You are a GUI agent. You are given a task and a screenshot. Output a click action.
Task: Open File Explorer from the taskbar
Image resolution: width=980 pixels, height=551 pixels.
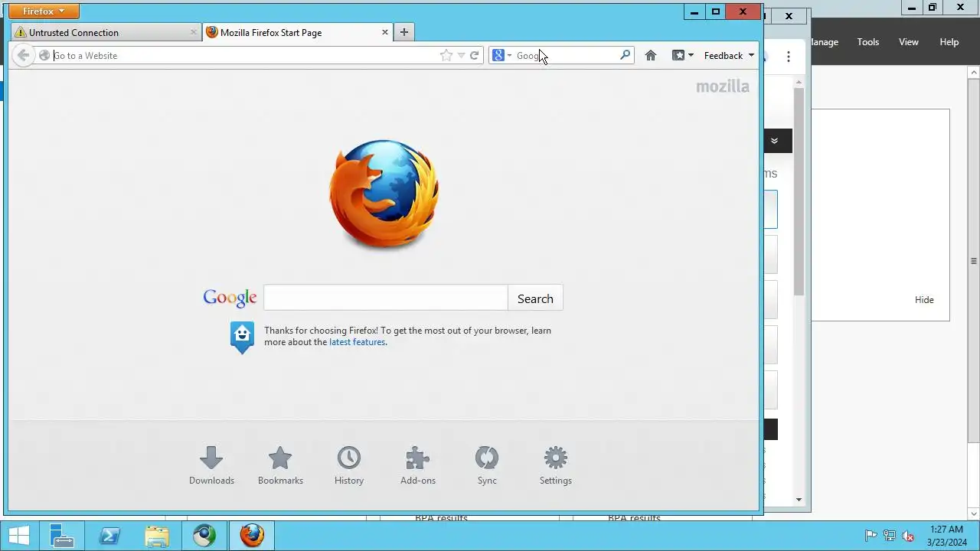click(157, 535)
